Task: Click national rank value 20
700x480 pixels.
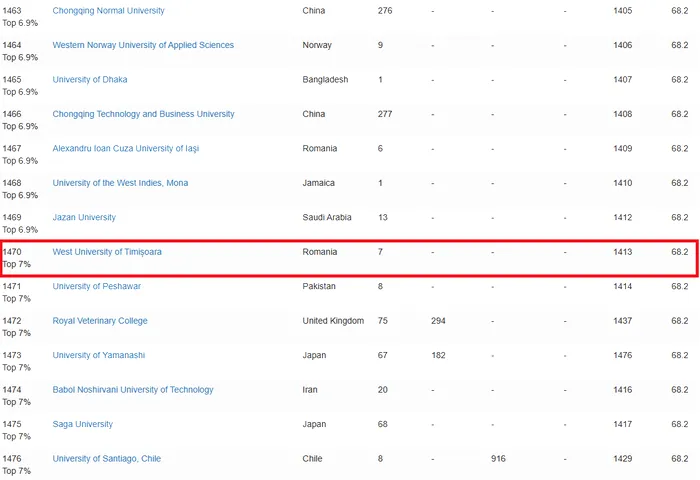Action: [383, 389]
